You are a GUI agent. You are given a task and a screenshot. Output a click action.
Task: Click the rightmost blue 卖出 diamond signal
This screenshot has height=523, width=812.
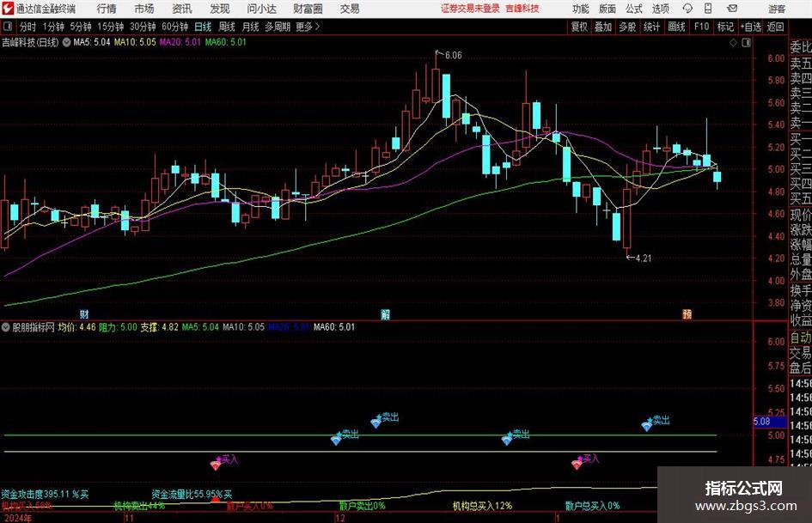coord(647,426)
